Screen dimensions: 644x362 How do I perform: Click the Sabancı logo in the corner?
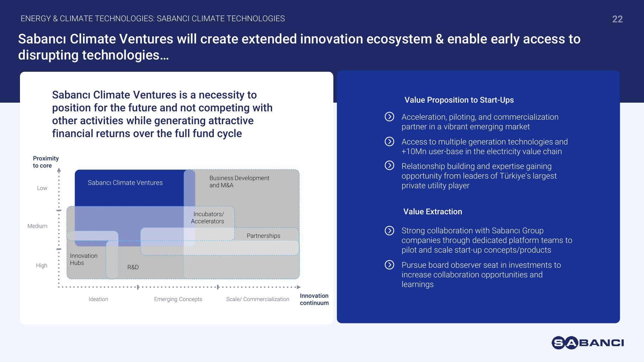point(588,343)
